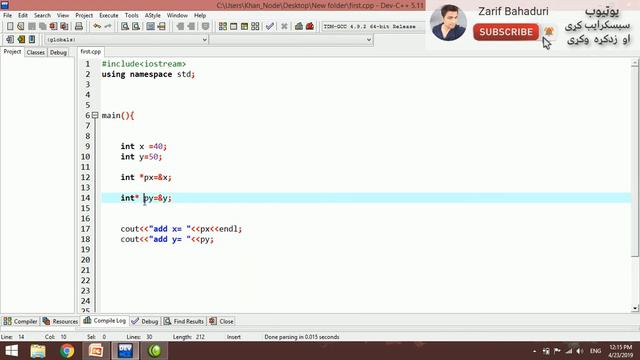Image resolution: width=640 pixels, height=360 pixels.
Task: Click code line 17 with cout px
Action: click(x=181, y=229)
